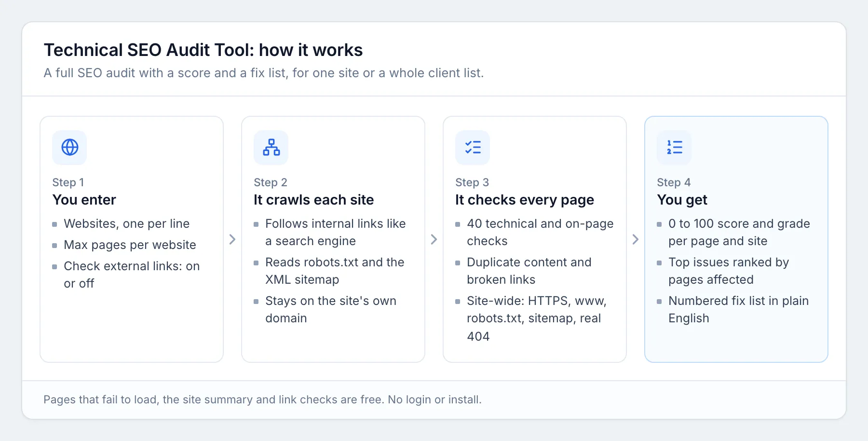Click 'Max pages per website'
Viewport: 868px width, 441px height.
pyautogui.click(x=130, y=245)
